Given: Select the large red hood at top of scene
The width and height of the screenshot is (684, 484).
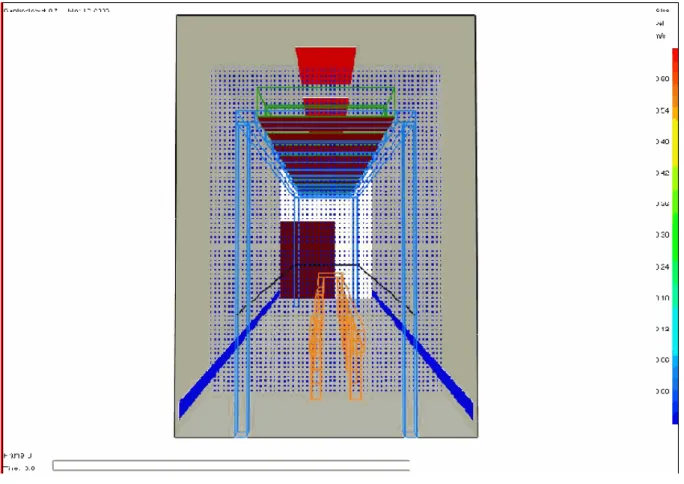Looking at the screenshot, I should [325, 65].
